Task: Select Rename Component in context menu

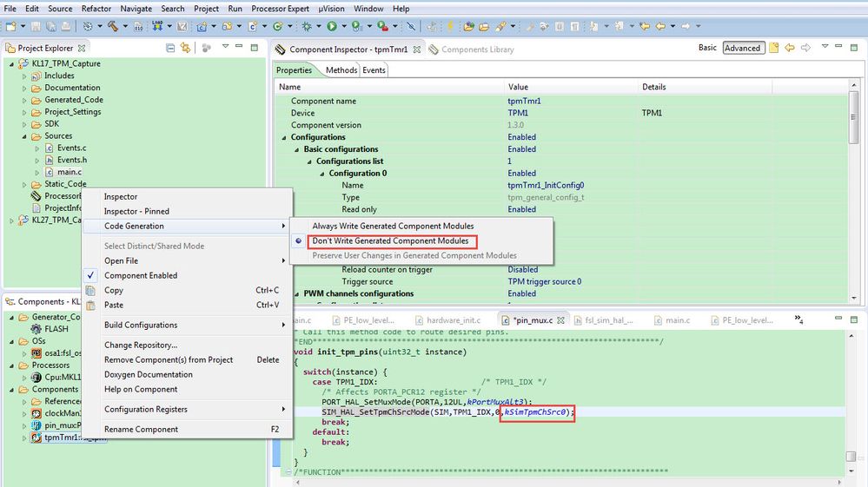Action: tap(141, 430)
